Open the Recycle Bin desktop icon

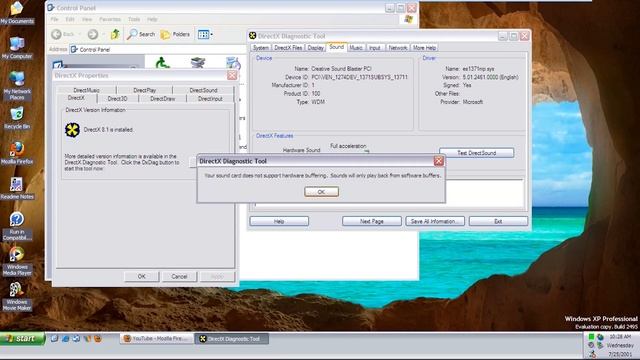pos(17,118)
